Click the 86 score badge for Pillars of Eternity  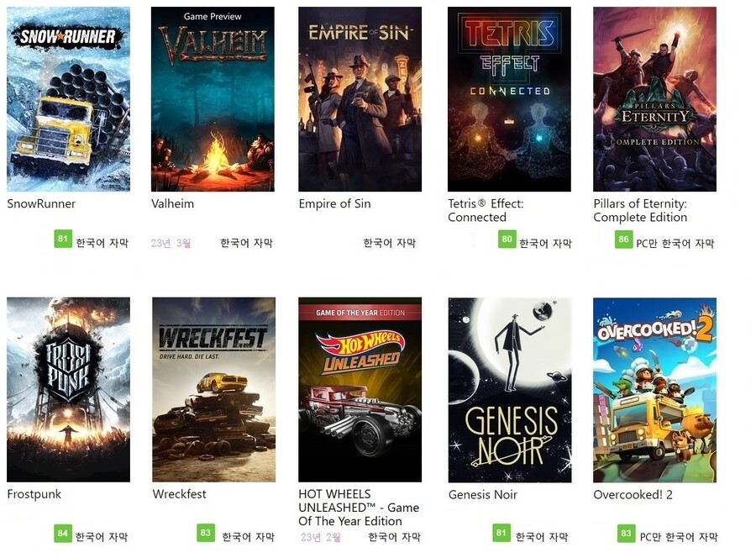pyautogui.click(x=623, y=240)
